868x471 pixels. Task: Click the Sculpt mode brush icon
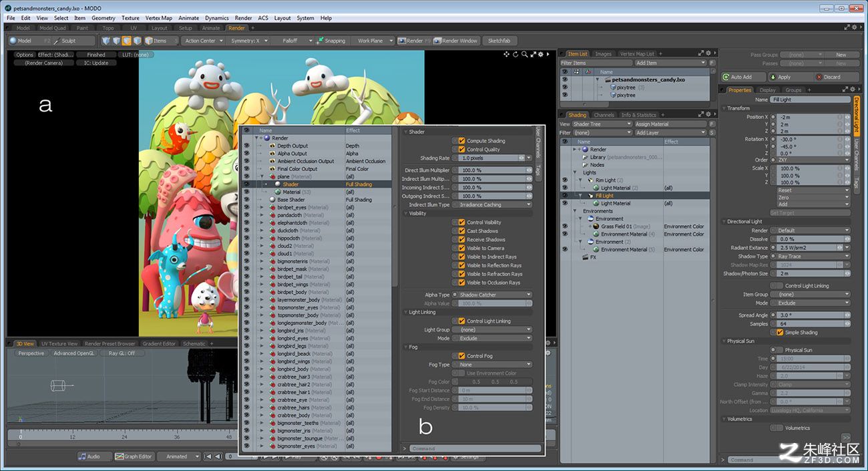pos(56,41)
